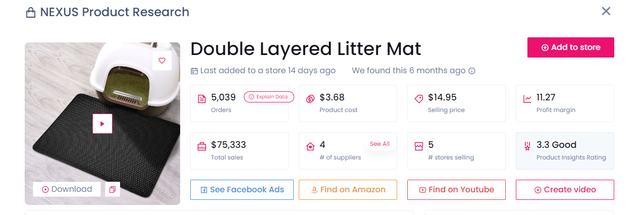Screen dimensions: 644x215
Task: Click the product cost coins icon
Action: 310,99
